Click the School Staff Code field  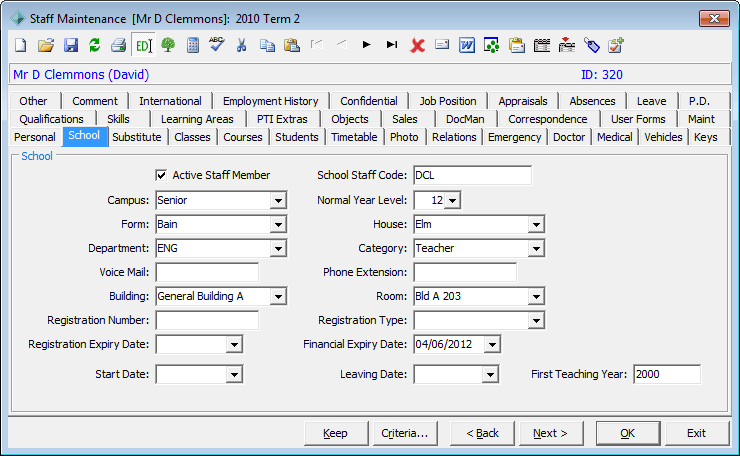coord(472,176)
